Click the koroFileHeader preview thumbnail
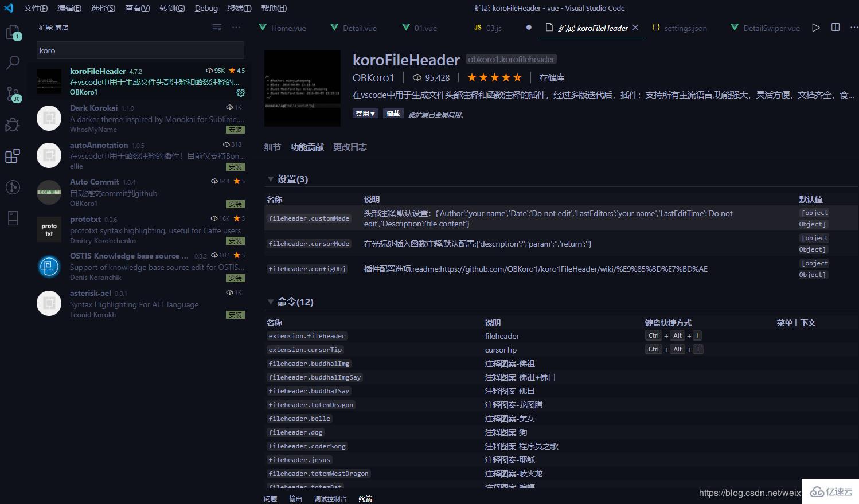This screenshot has width=859, height=504. [x=302, y=88]
